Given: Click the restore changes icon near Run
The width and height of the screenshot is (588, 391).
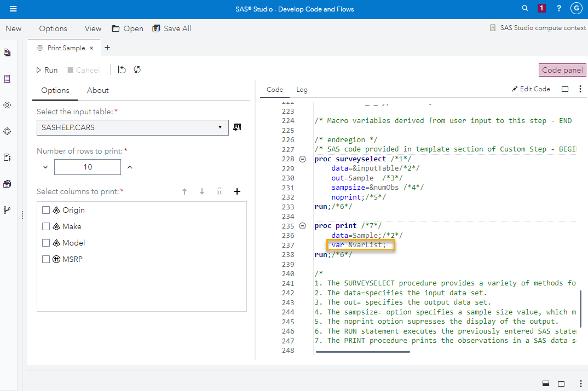Looking at the screenshot, I should [122, 69].
